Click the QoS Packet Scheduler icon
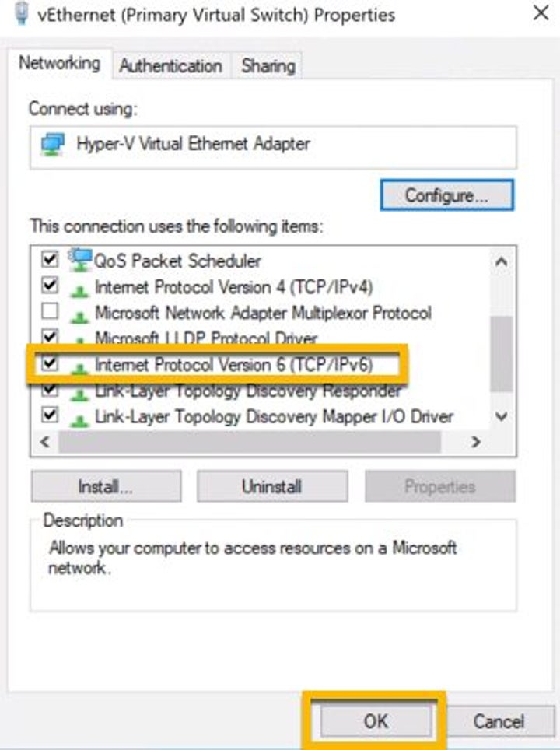The height and width of the screenshot is (750, 560). (79, 260)
